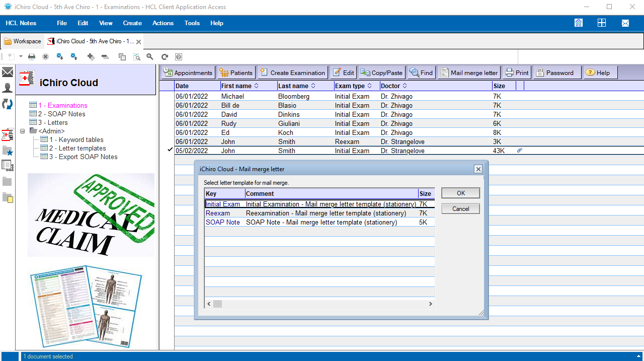Deselect the checkmark beside the 05/02/2022 exam row
644x361 pixels.
click(170, 150)
